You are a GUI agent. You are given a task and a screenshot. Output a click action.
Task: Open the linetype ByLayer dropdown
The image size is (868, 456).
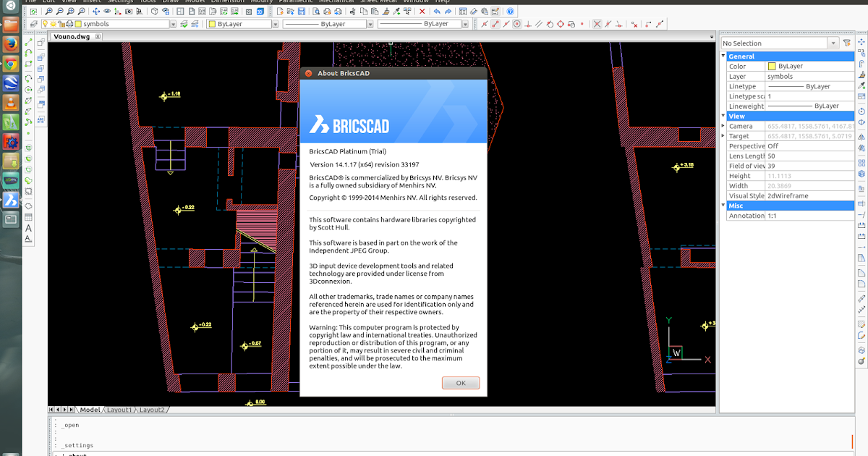[370, 24]
